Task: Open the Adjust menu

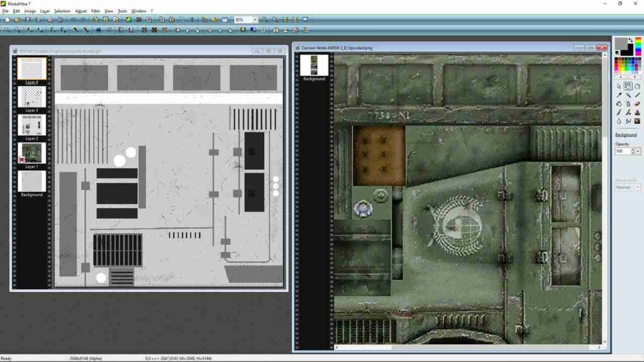Action: pos(80,11)
